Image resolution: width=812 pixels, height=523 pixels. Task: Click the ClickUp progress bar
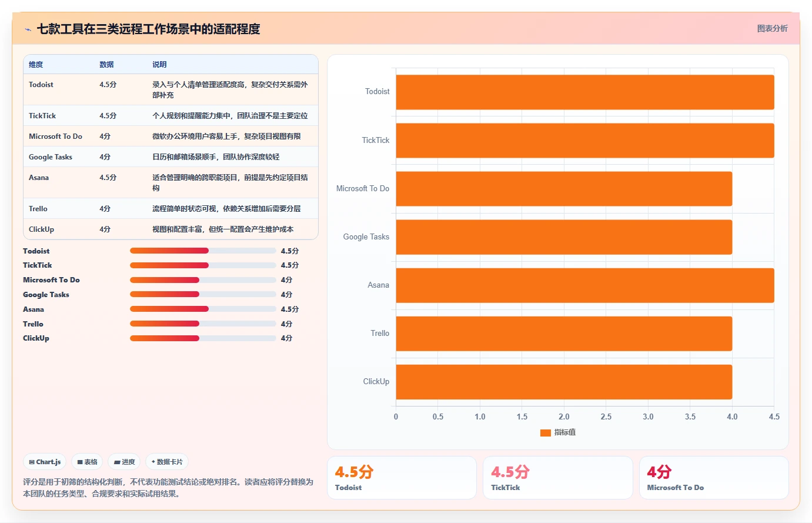click(x=203, y=338)
